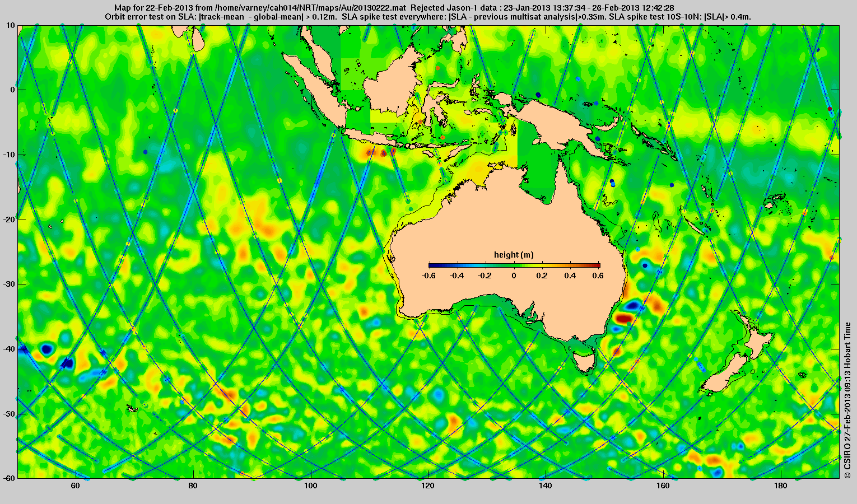Click longitude axis label 60
The height and width of the screenshot is (504, 857).
[75, 486]
